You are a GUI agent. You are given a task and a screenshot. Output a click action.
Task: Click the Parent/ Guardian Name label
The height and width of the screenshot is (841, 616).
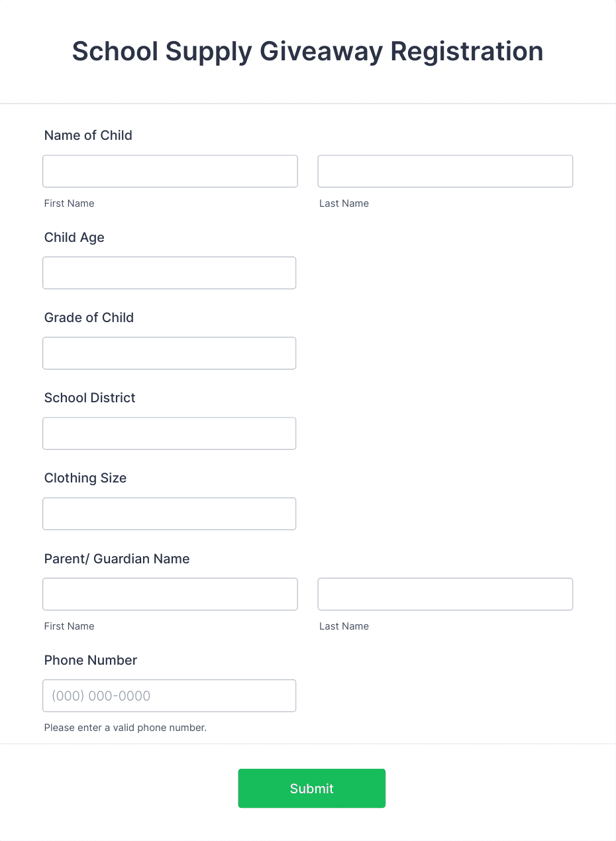pos(117,559)
